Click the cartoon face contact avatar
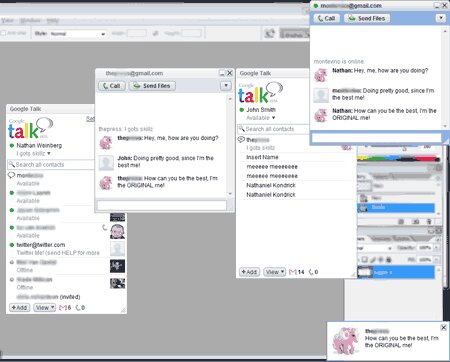This screenshot has height=362, width=450. click(117, 231)
